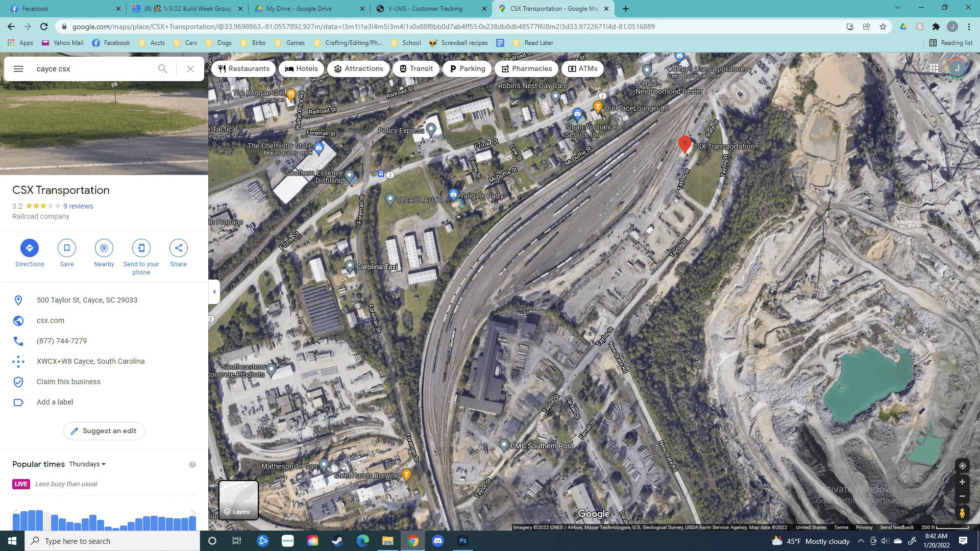This screenshot has height=551, width=980.
Task: Click the Nearby icon button
Action: point(104,248)
